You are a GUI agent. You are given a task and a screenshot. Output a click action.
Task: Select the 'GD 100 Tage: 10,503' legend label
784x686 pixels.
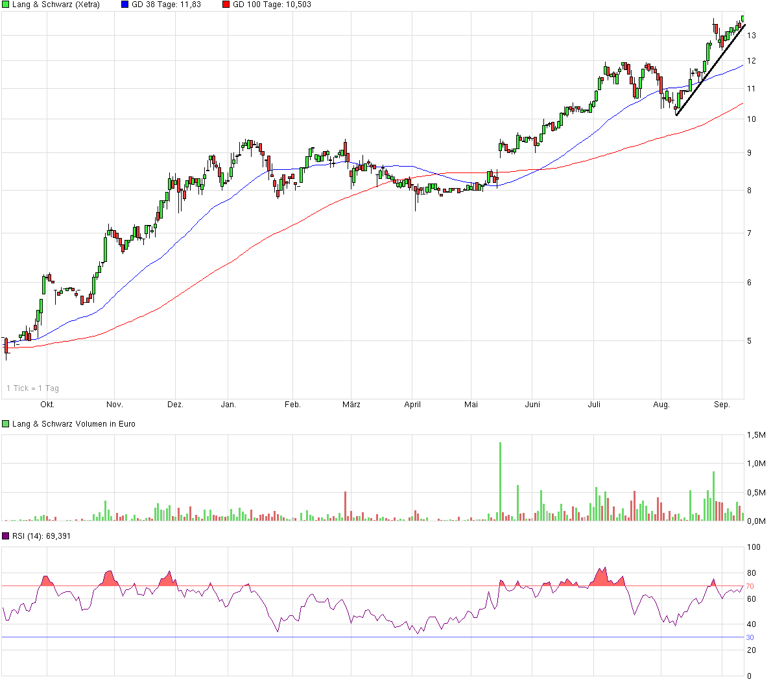272,5
